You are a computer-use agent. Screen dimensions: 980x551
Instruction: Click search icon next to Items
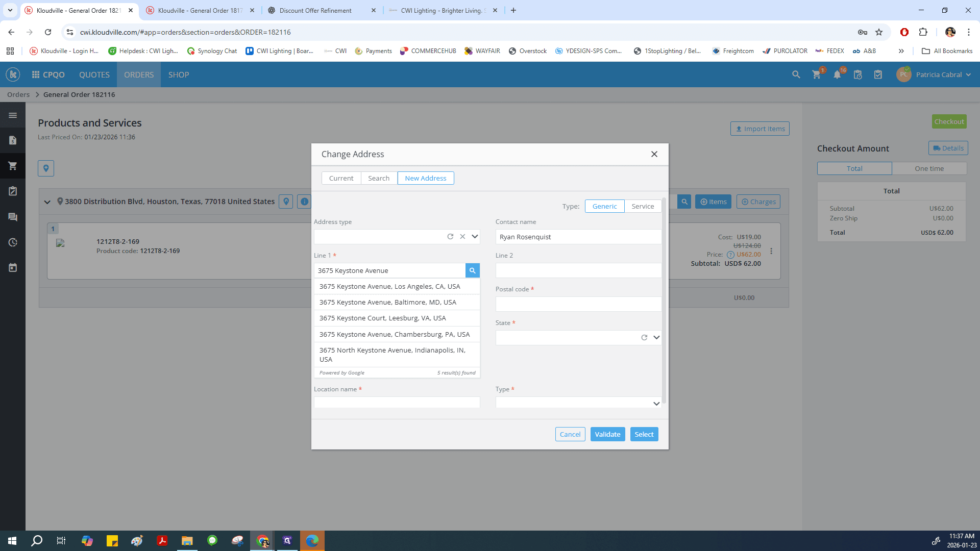(684, 202)
